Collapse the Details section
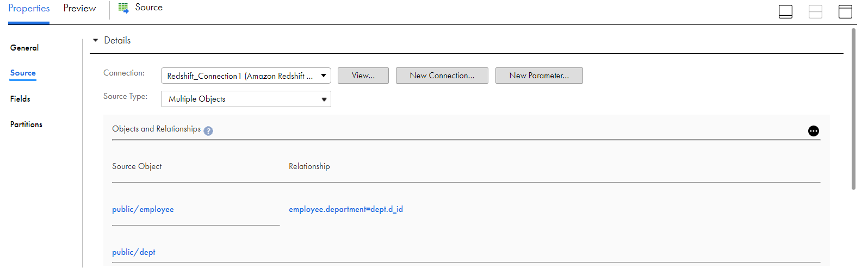This screenshot has width=868, height=275. coord(96,40)
